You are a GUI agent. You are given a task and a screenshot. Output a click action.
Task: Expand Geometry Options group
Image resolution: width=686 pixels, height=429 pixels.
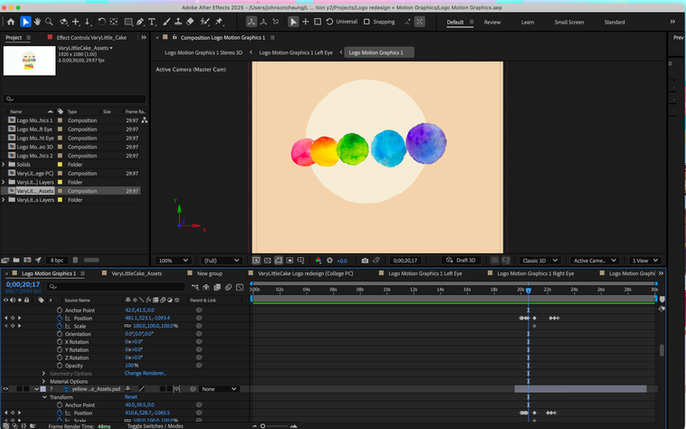(44, 373)
